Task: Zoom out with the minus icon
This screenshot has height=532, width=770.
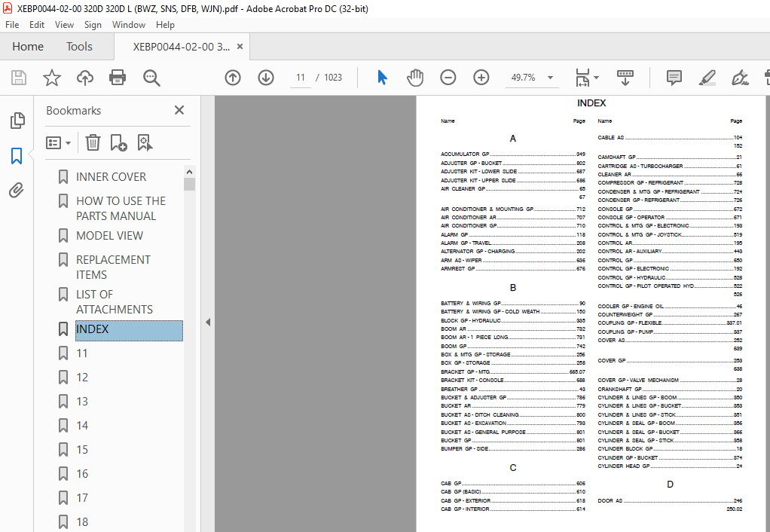Action: pyautogui.click(x=448, y=78)
